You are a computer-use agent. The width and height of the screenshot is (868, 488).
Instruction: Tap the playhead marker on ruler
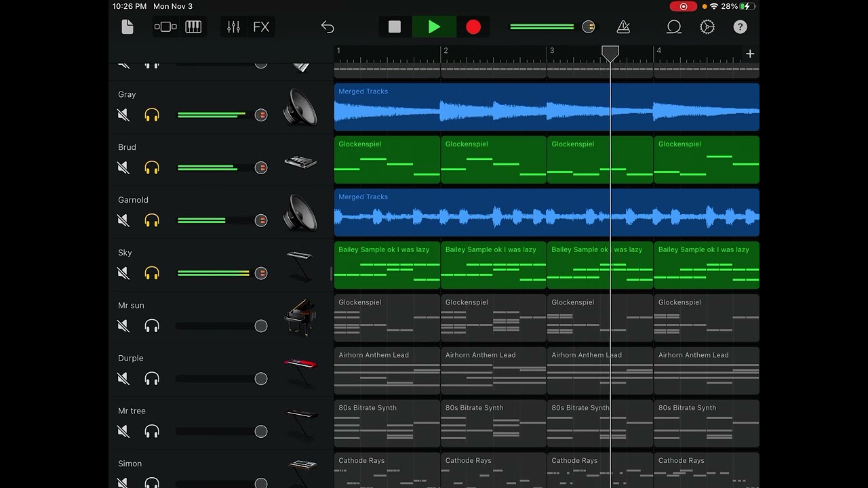point(610,54)
